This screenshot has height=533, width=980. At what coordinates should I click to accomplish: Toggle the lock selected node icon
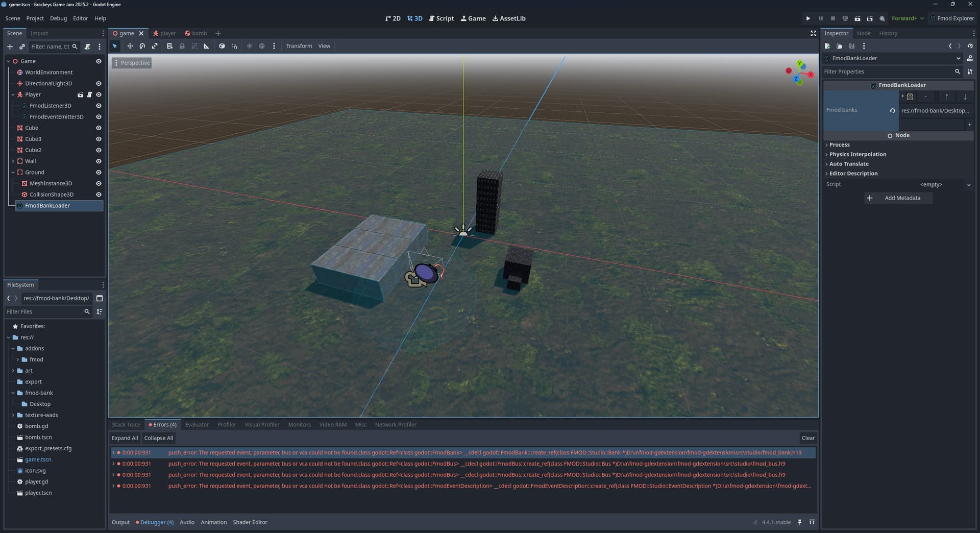click(x=182, y=46)
